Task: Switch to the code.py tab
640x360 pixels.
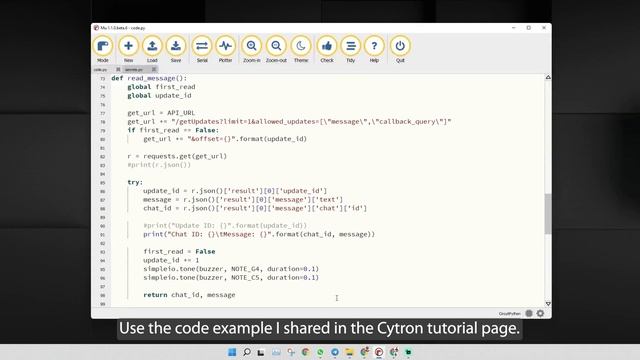Action: pyautogui.click(x=100, y=69)
